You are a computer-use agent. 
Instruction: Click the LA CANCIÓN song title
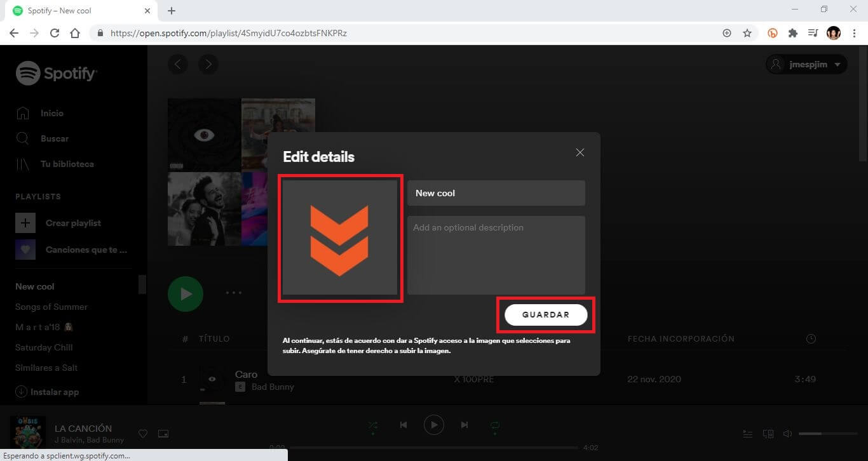point(83,429)
